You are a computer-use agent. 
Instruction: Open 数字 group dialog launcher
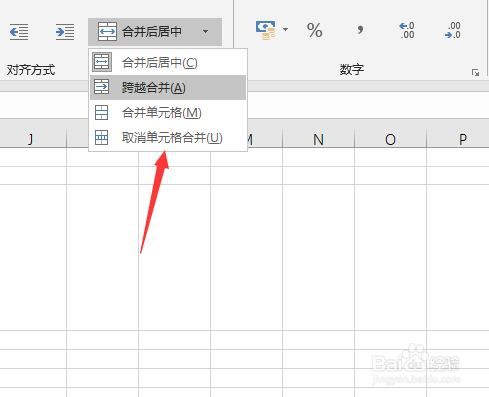(x=475, y=72)
